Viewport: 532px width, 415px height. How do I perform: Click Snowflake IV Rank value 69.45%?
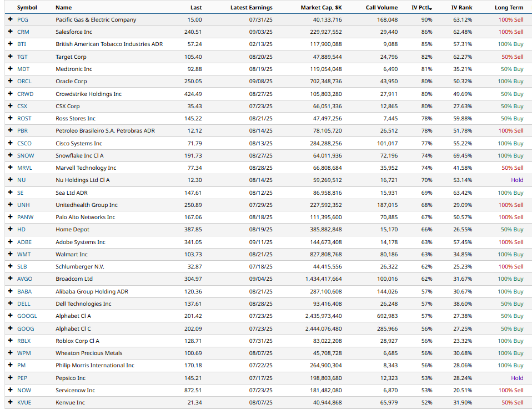click(463, 155)
